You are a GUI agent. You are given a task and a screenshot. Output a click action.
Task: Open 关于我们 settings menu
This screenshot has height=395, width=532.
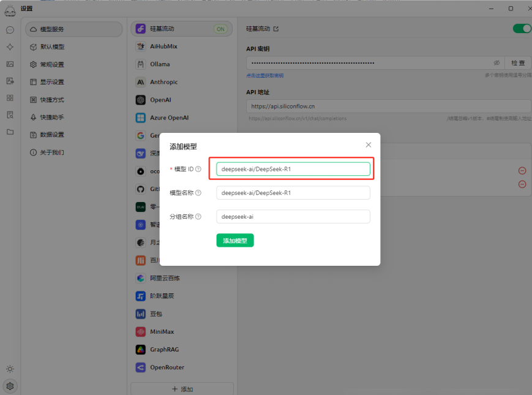click(x=73, y=152)
